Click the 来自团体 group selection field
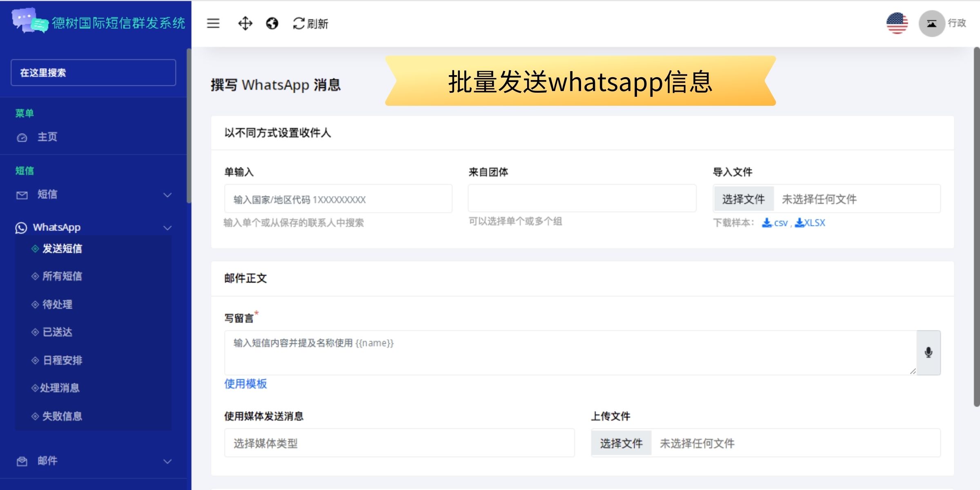This screenshot has height=490, width=980. click(582, 198)
